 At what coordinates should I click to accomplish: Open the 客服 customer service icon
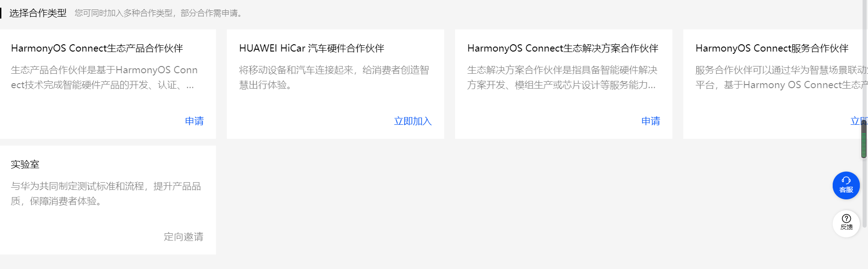click(846, 185)
